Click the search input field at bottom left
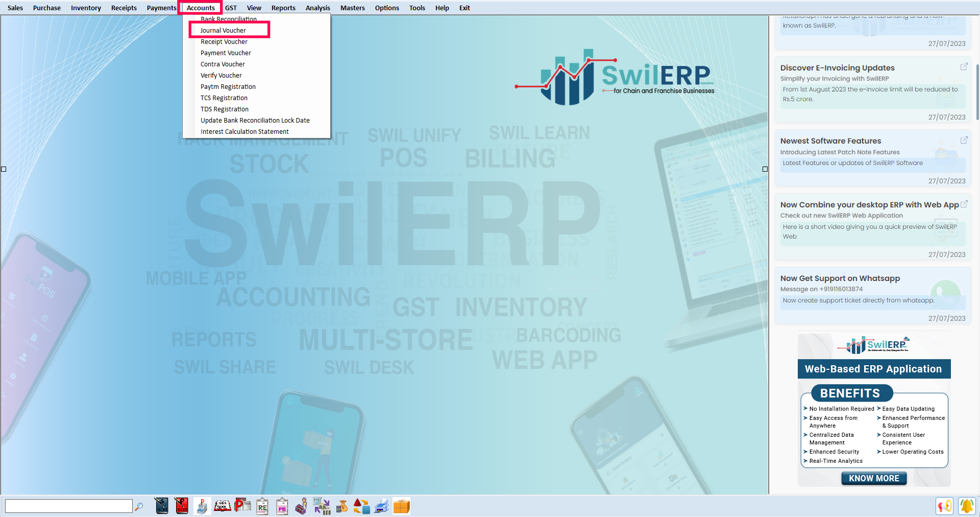Screen dimensions: 980x517 coord(69,506)
